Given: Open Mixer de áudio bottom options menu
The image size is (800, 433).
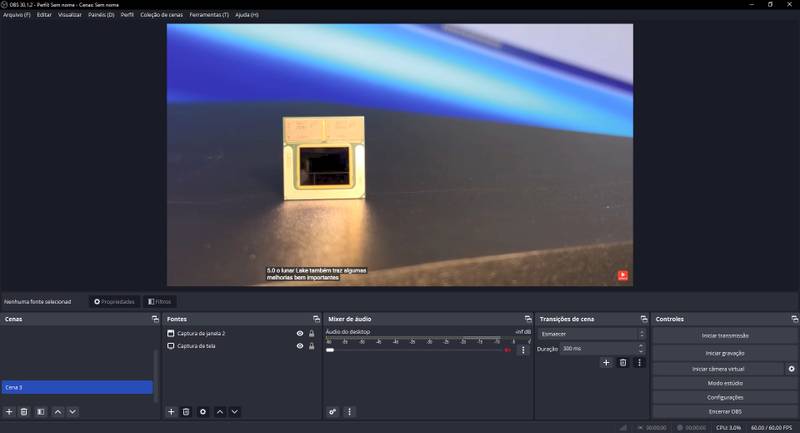Looking at the screenshot, I should pos(349,412).
